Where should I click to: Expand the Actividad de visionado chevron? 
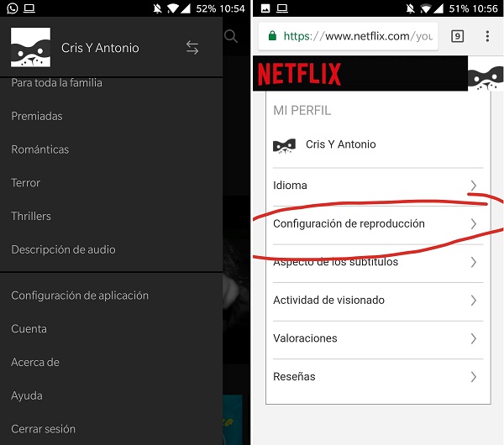click(473, 300)
